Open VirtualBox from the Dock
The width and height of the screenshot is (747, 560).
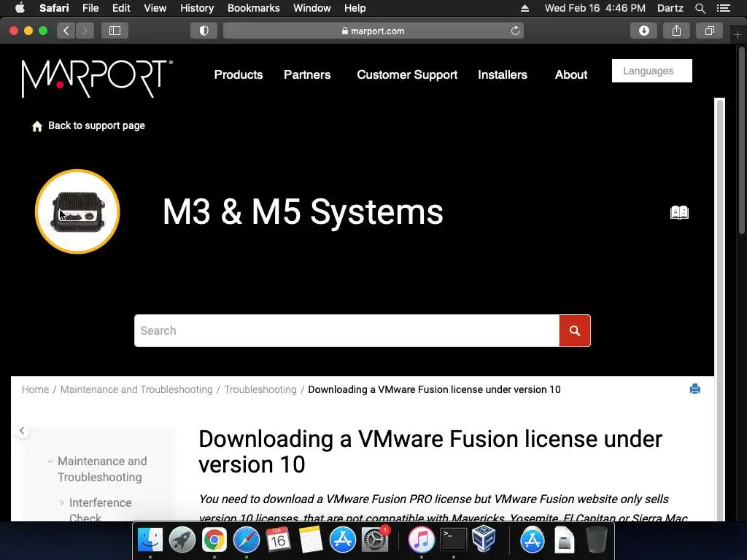(484, 539)
